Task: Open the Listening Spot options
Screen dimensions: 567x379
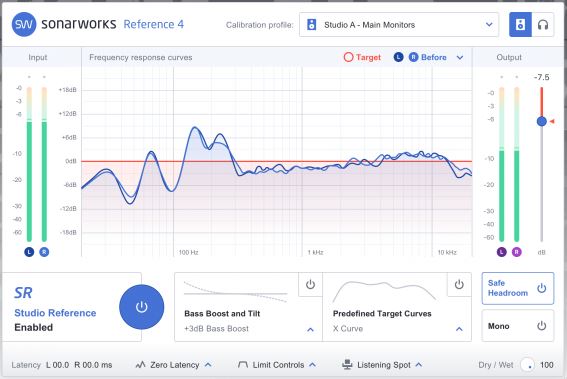Action: [x=382, y=365]
